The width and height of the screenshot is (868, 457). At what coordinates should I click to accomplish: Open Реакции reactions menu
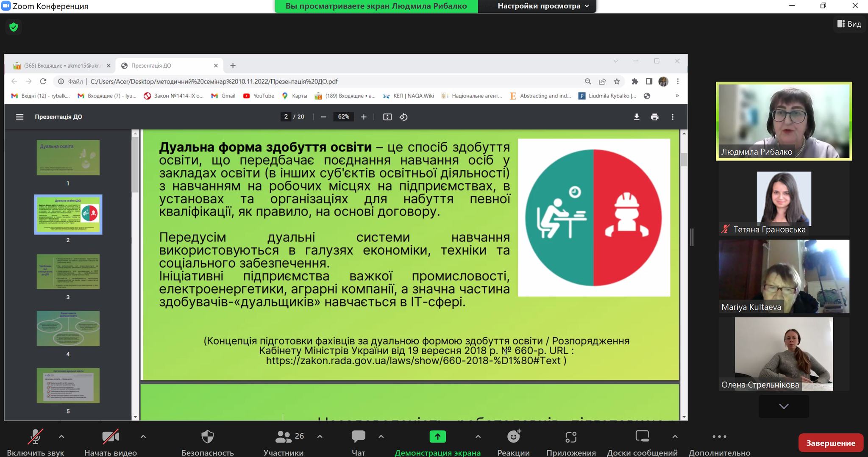pos(514,443)
